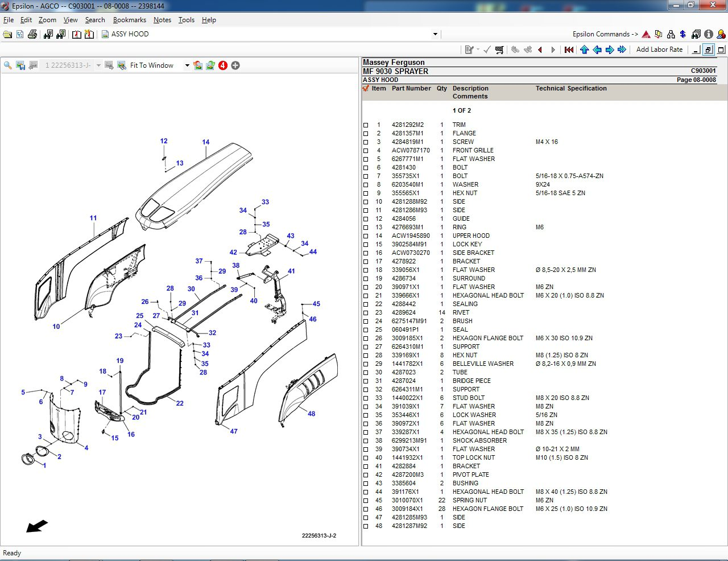This screenshot has width=728, height=561.
Task: Click the shopping cart icon
Action: coord(499,50)
